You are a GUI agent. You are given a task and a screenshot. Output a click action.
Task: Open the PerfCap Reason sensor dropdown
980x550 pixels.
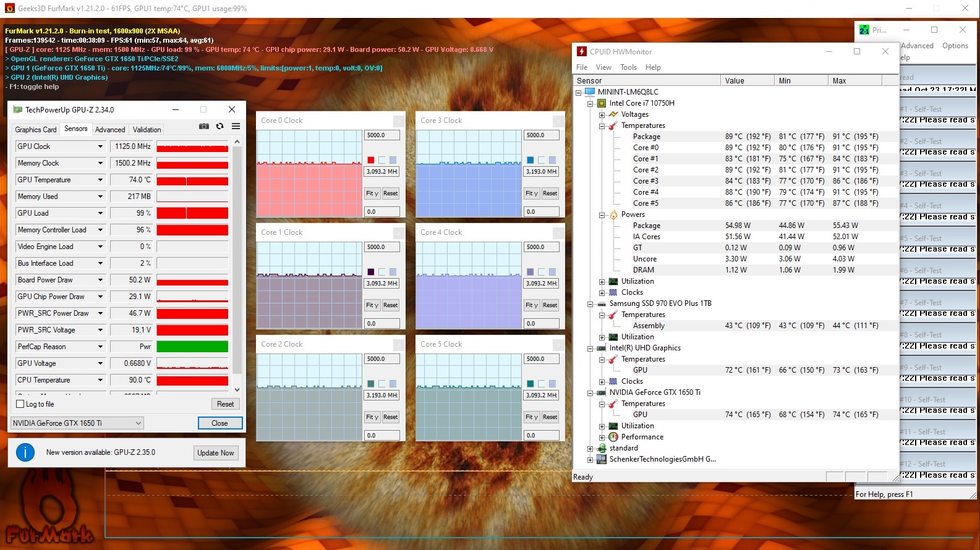(x=100, y=347)
